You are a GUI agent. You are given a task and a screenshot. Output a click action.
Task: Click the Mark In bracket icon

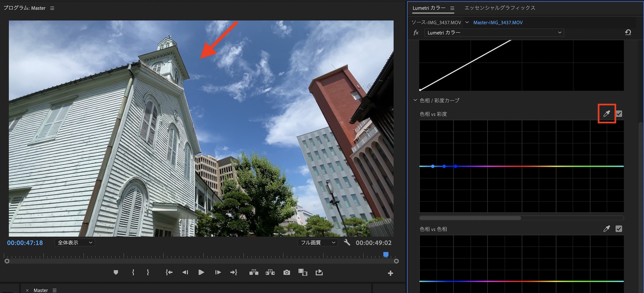(133, 272)
